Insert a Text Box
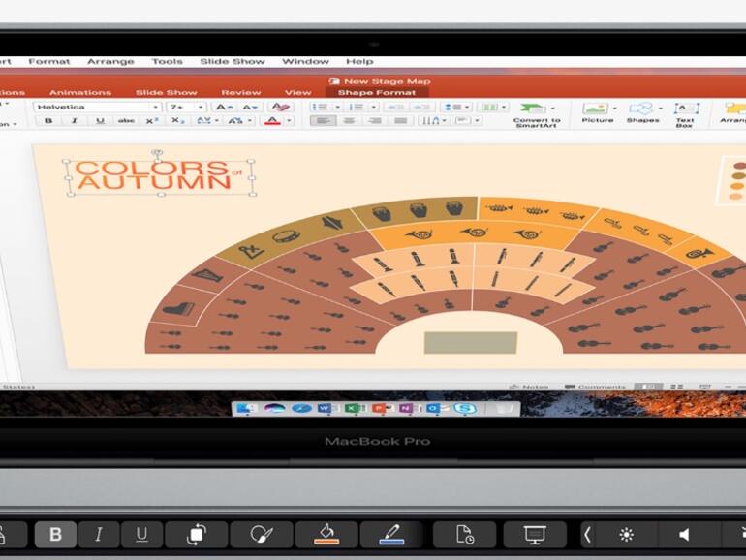This screenshot has height=560, width=746. pos(685,114)
